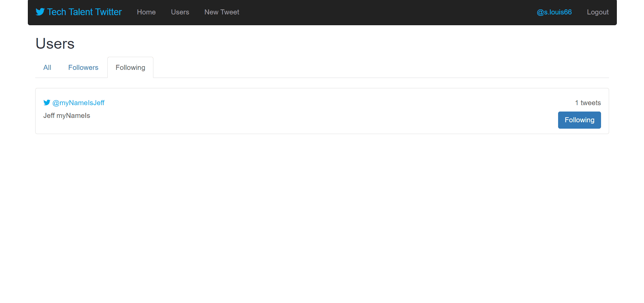
Task: Select the Following tab
Action: pyautogui.click(x=131, y=68)
